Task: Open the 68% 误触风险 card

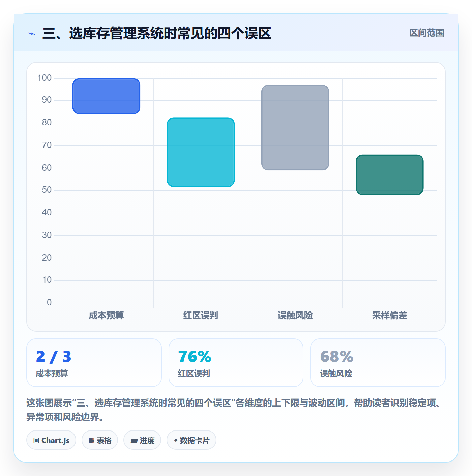Action: coord(378,363)
